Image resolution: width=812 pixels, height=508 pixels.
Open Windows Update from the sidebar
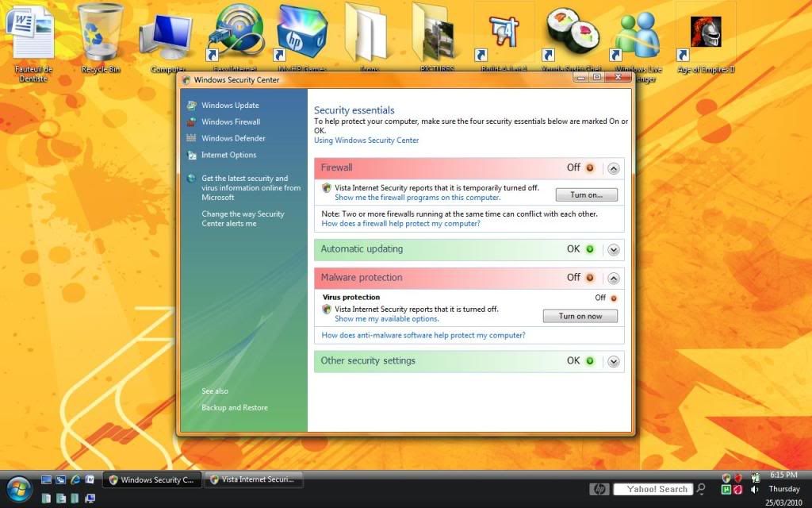[x=230, y=106]
